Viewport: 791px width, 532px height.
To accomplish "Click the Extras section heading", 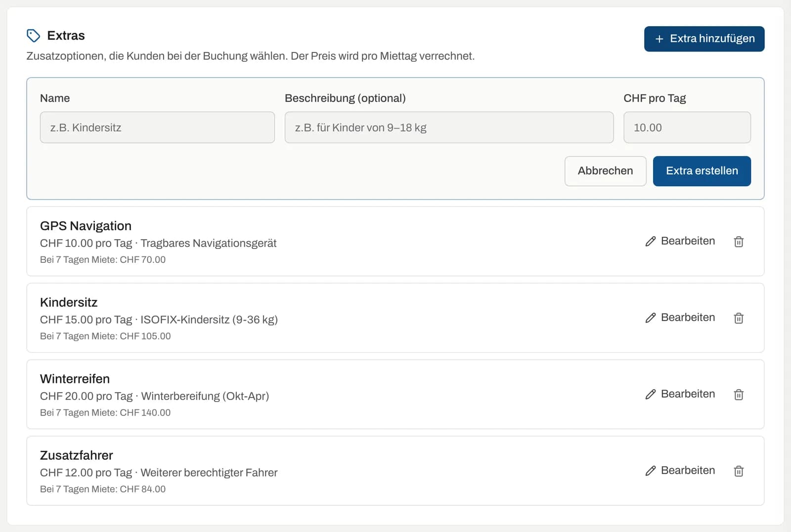I will pyautogui.click(x=66, y=36).
